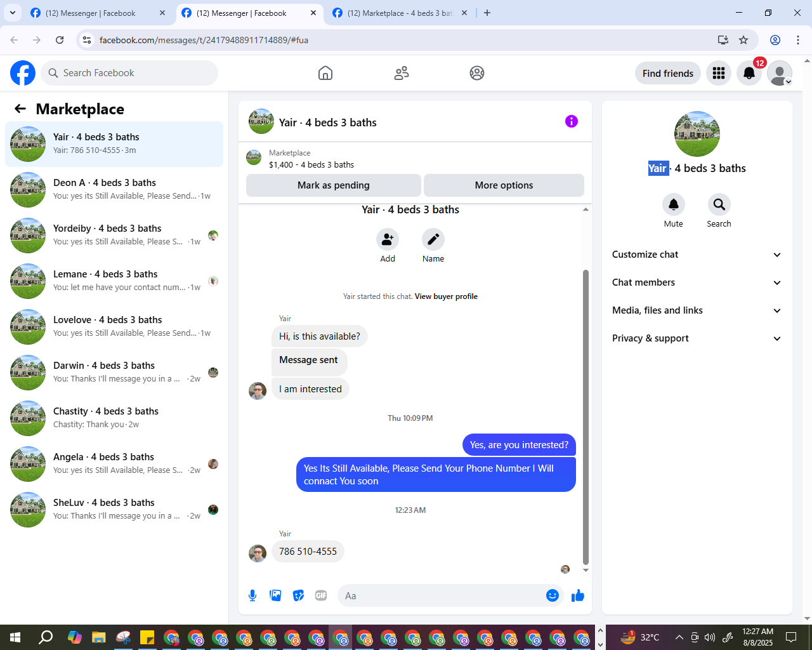Expand Privacy & support section

(697, 338)
